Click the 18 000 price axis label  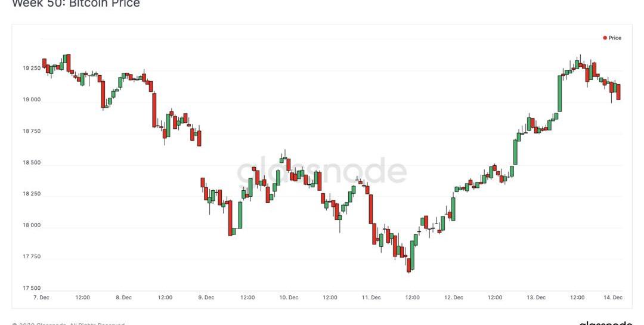(32, 225)
